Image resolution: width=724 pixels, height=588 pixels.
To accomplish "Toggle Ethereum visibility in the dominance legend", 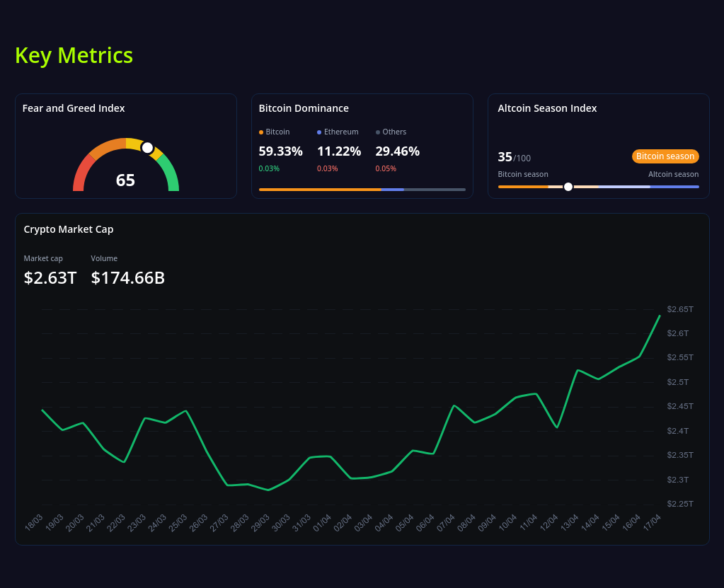I will [x=338, y=132].
